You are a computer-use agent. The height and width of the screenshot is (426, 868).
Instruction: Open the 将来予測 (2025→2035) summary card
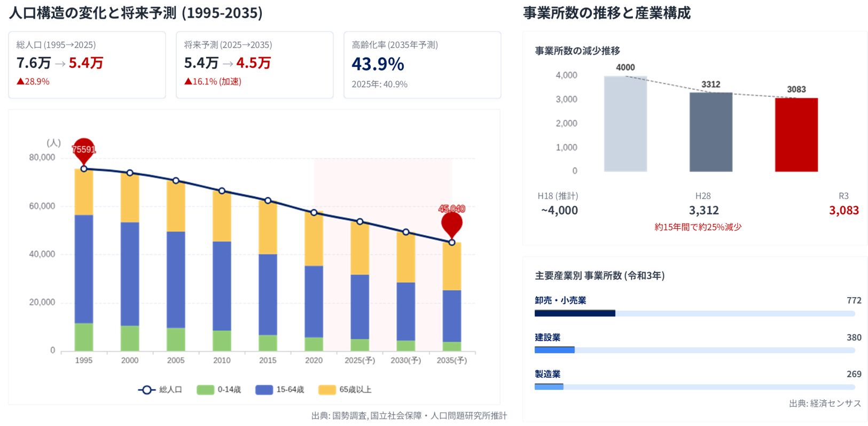click(x=254, y=65)
